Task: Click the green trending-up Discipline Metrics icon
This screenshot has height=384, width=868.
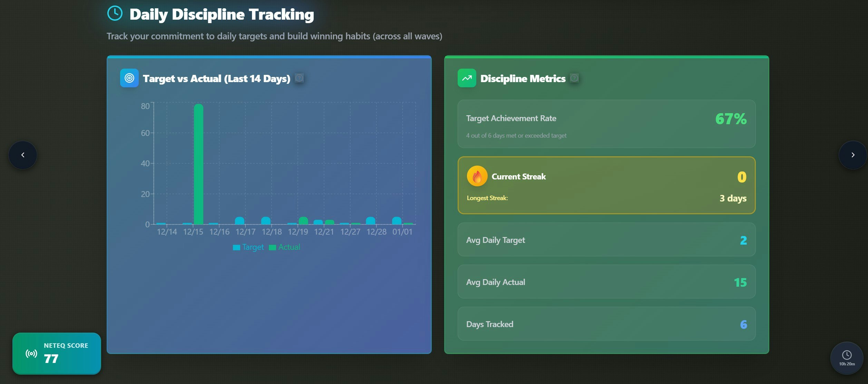Action: [467, 78]
